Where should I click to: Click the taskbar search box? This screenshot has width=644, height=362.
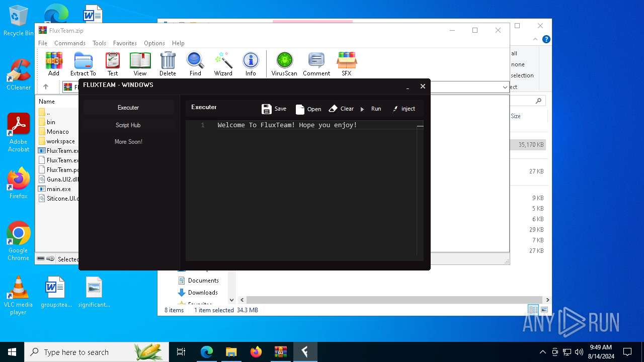click(97, 352)
